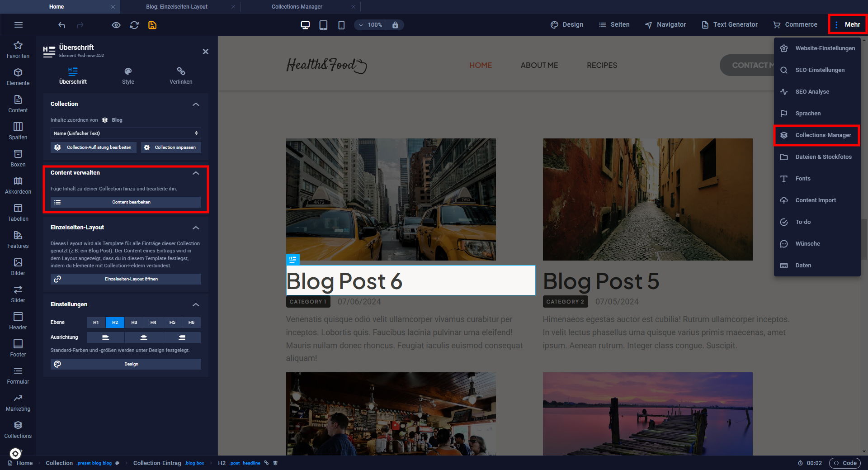The height and width of the screenshot is (470, 868).
Task: Choose Collections-Manager from Mehr menu
Action: 817,135
